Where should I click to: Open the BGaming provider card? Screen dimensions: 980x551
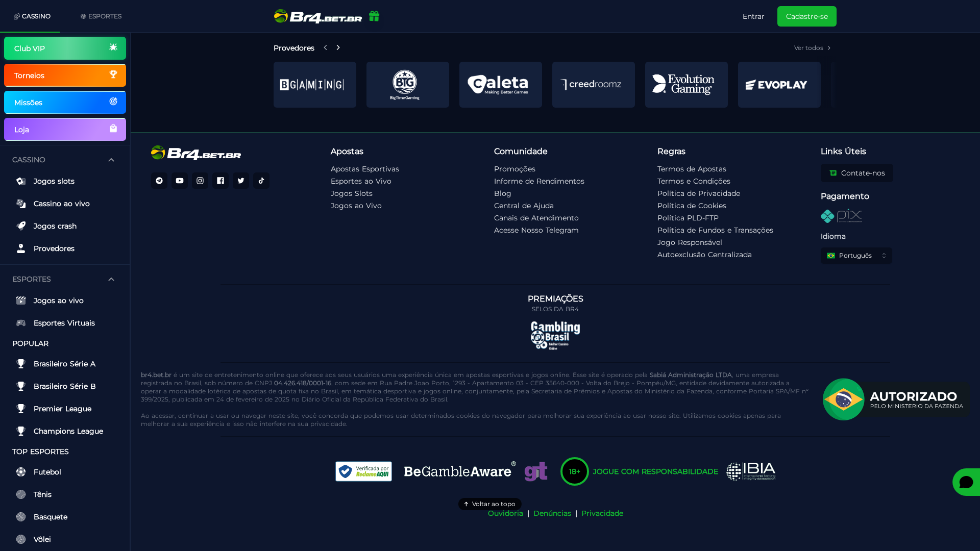point(315,85)
